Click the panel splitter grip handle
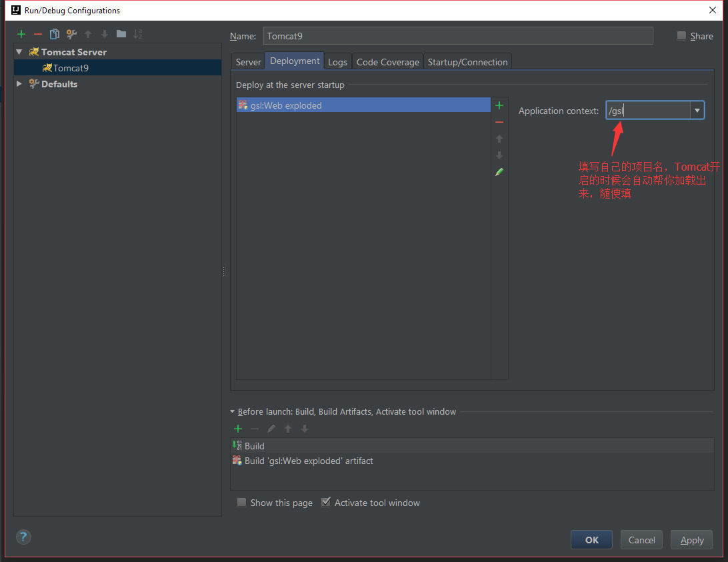This screenshot has width=728, height=562. (224, 271)
